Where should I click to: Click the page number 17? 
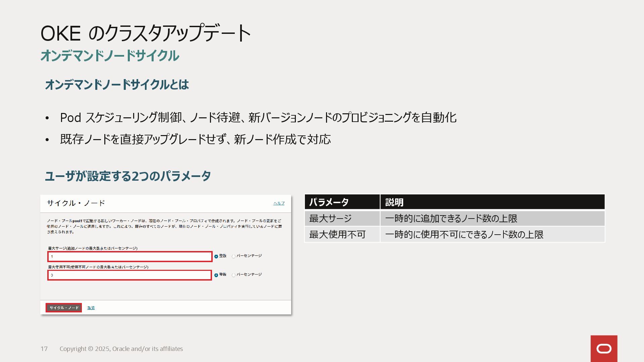(x=44, y=349)
